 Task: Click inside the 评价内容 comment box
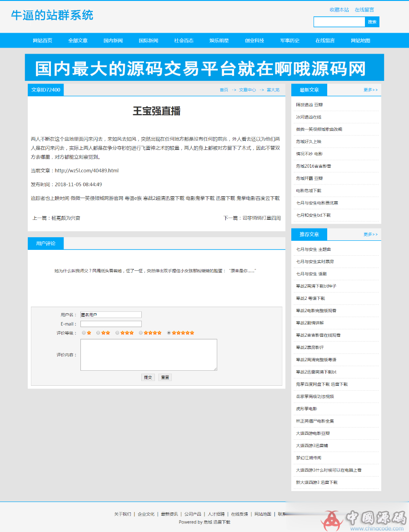149,354
